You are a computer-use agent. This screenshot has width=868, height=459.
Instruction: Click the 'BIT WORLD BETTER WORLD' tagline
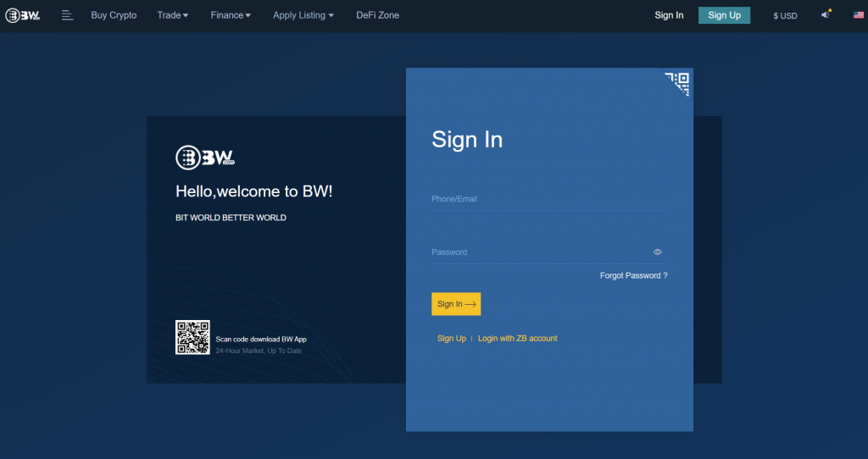pyautogui.click(x=231, y=218)
